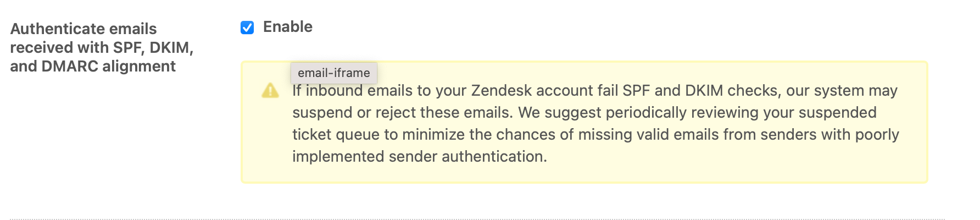The height and width of the screenshot is (220, 980).
Task: Click the Enable label text
Action: tap(288, 26)
